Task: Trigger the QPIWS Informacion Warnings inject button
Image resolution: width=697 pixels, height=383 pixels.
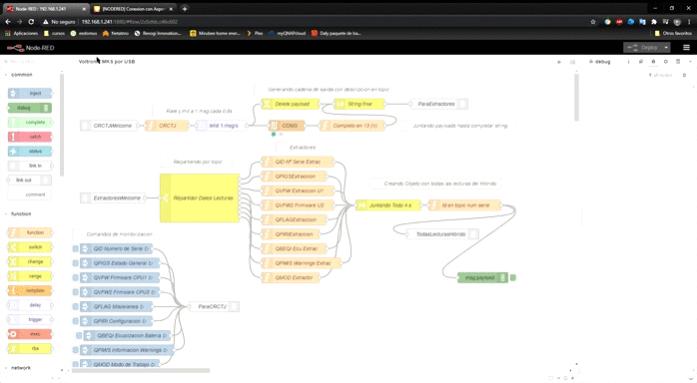Action: (x=76, y=350)
